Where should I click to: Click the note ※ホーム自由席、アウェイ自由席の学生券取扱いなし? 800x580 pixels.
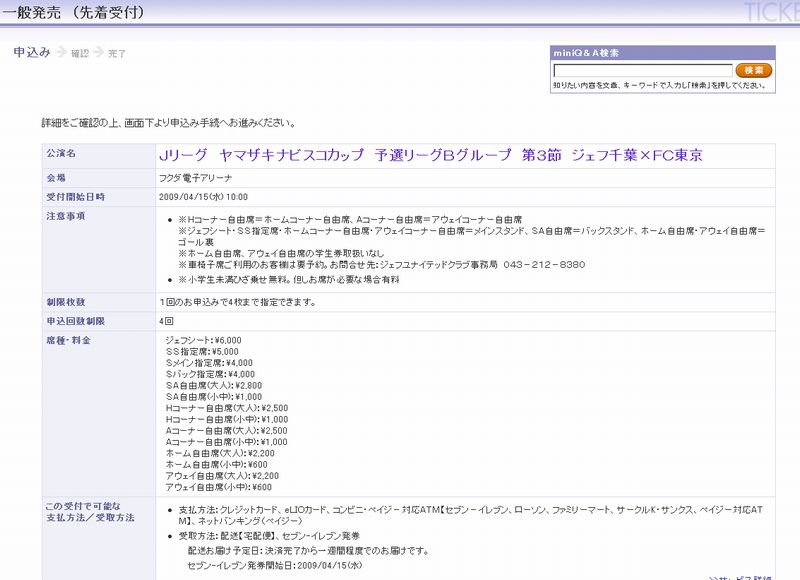281,254
